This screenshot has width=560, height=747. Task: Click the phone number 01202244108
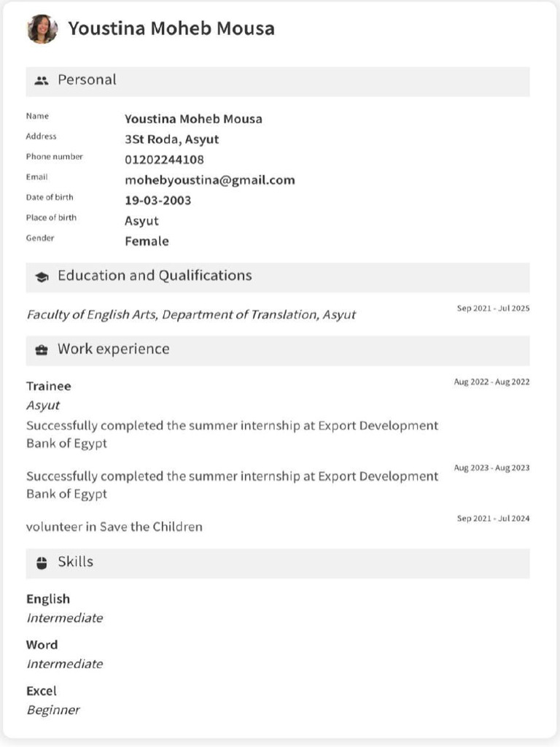tap(164, 160)
